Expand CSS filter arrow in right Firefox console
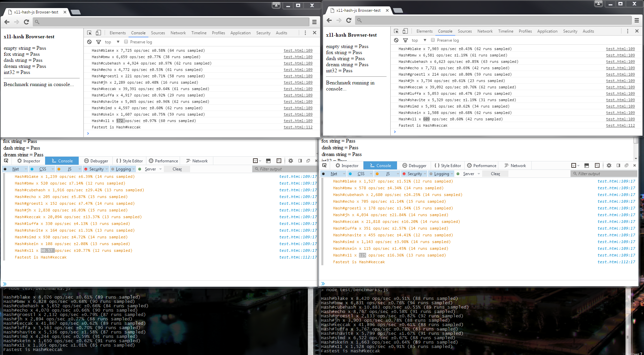644x355 pixels. pos(371,174)
